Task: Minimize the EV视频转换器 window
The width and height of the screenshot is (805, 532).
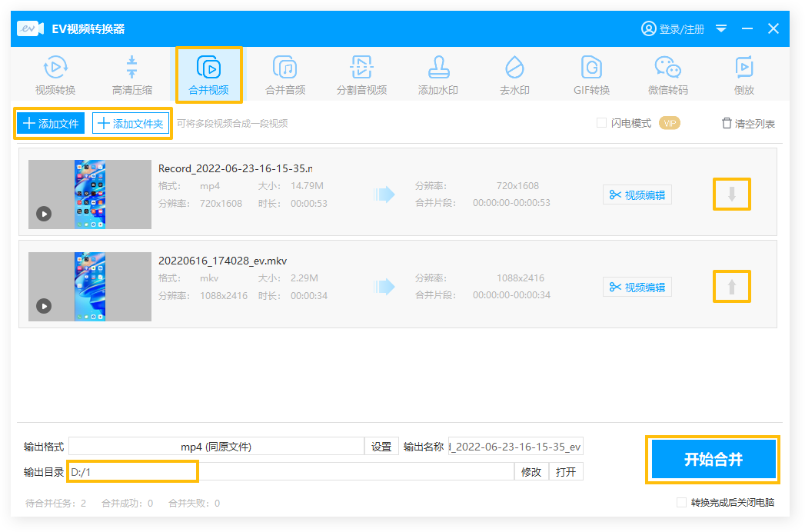Action: [x=747, y=28]
